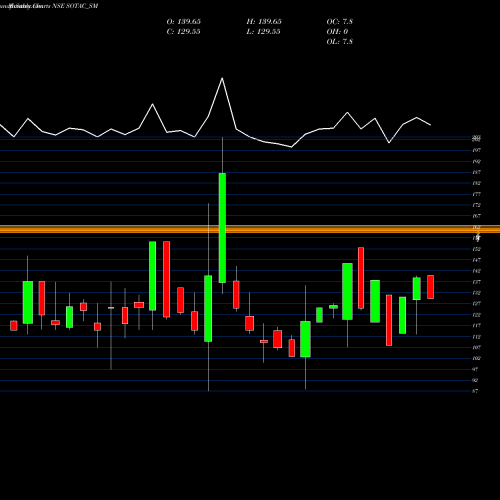Click the 87 price axis label
Screen dimensions: 500x500
pos(475,391)
